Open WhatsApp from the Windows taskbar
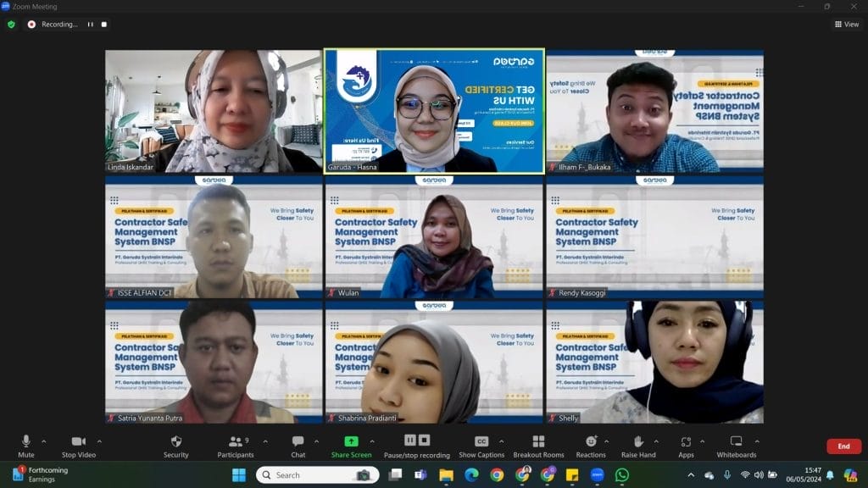The image size is (868, 488). pyautogui.click(x=622, y=475)
